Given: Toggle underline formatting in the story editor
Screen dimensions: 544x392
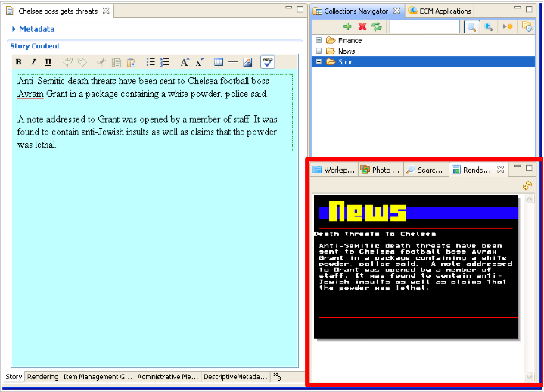Looking at the screenshot, I should [x=48, y=62].
